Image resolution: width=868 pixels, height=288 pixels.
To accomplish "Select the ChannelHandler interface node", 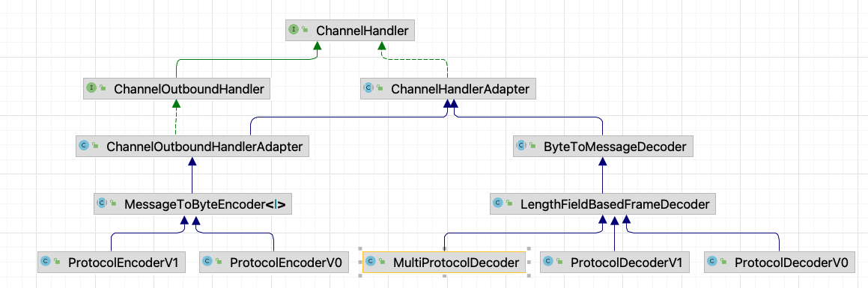I will [350, 31].
